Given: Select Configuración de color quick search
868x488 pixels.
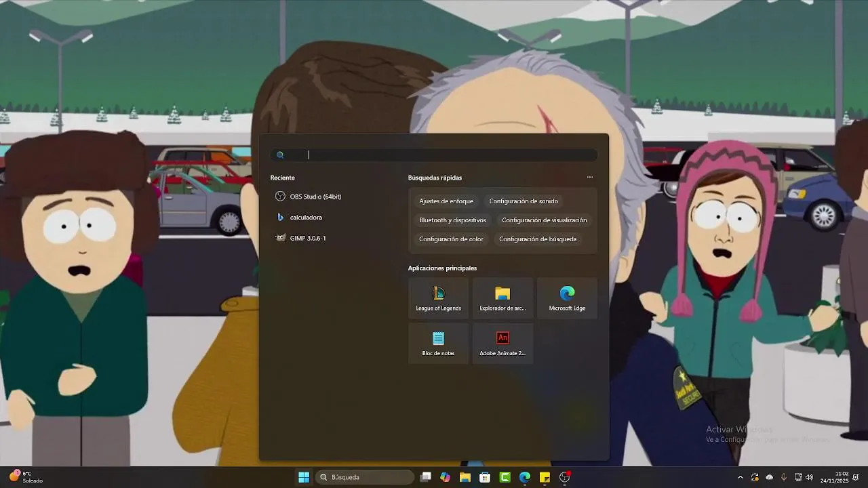Looking at the screenshot, I should [452, 239].
